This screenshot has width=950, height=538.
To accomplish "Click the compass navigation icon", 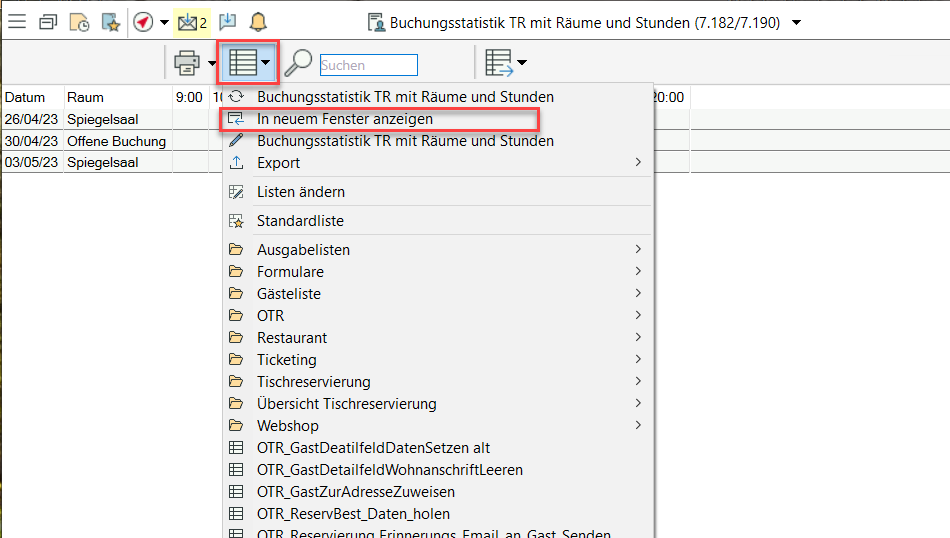I will click(143, 22).
